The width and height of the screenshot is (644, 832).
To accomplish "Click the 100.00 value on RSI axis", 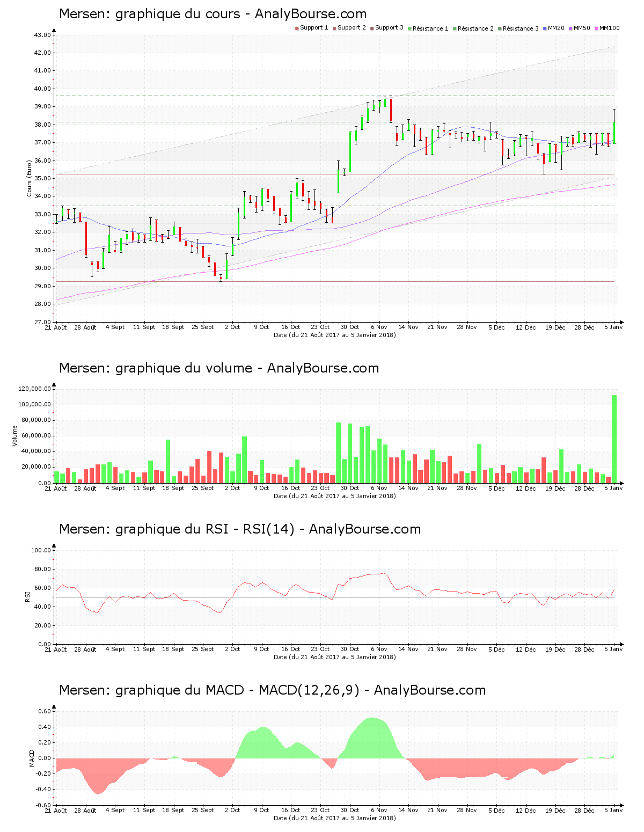I will coord(41,550).
